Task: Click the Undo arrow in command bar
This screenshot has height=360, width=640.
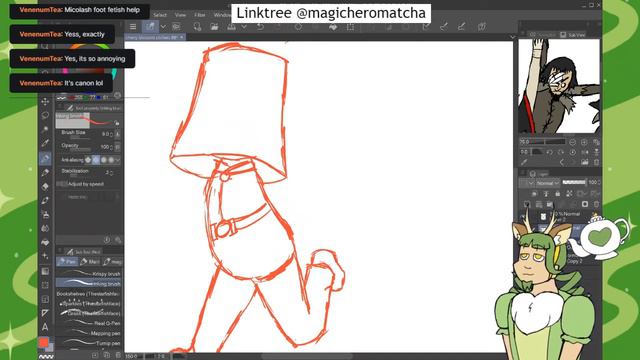Action: pos(260,27)
